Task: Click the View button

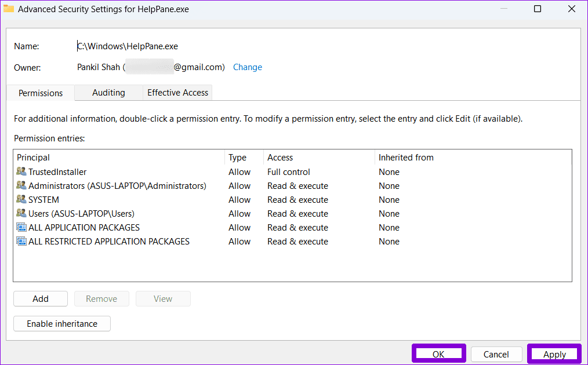Action: click(163, 299)
